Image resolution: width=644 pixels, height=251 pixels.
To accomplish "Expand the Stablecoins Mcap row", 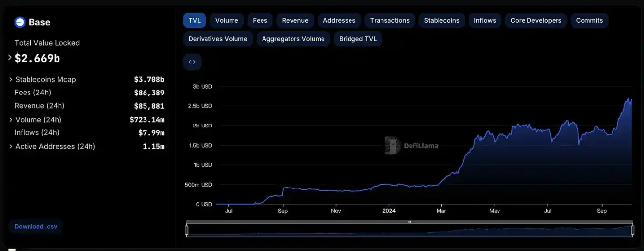I will tap(11, 79).
